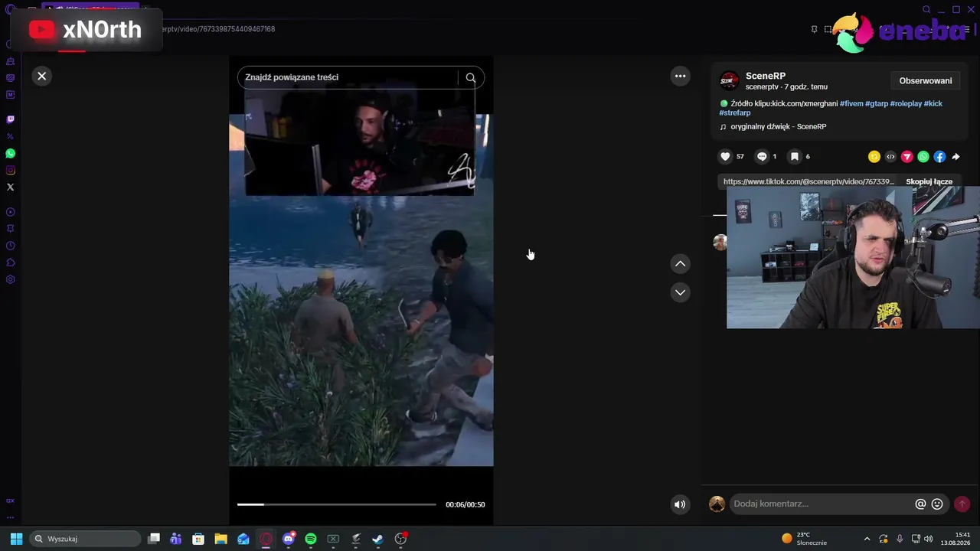
Task: Open the pinboards pin icon in sidebar
Action: tap(10, 229)
